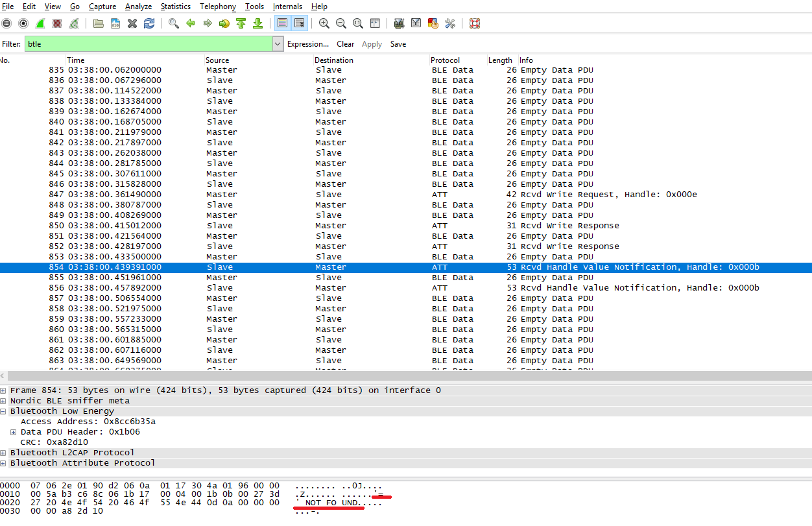Image resolution: width=812 pixels, height=526 pixels.
Task: Go back in packet history arrow
Action: [x=191, y=23]
